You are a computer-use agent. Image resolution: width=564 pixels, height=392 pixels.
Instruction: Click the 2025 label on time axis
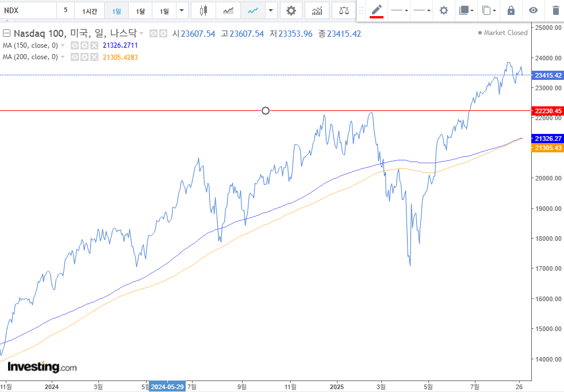click(x=337, y=387)
